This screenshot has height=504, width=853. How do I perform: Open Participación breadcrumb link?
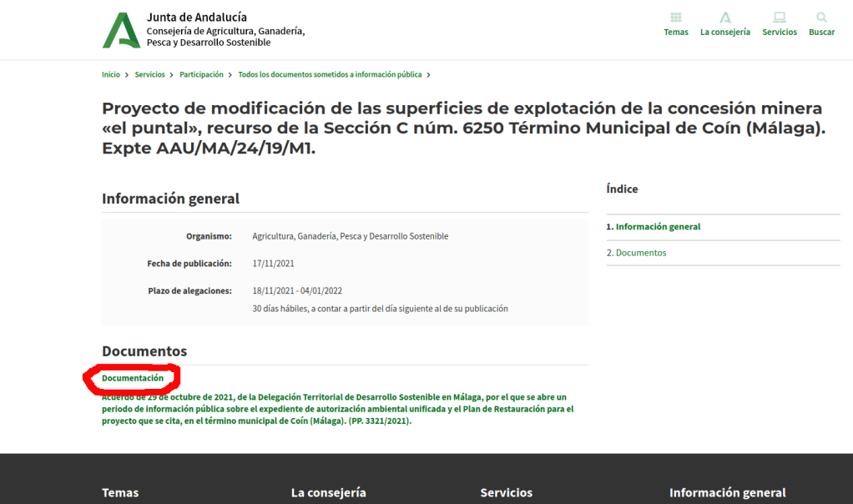[201, 74]
